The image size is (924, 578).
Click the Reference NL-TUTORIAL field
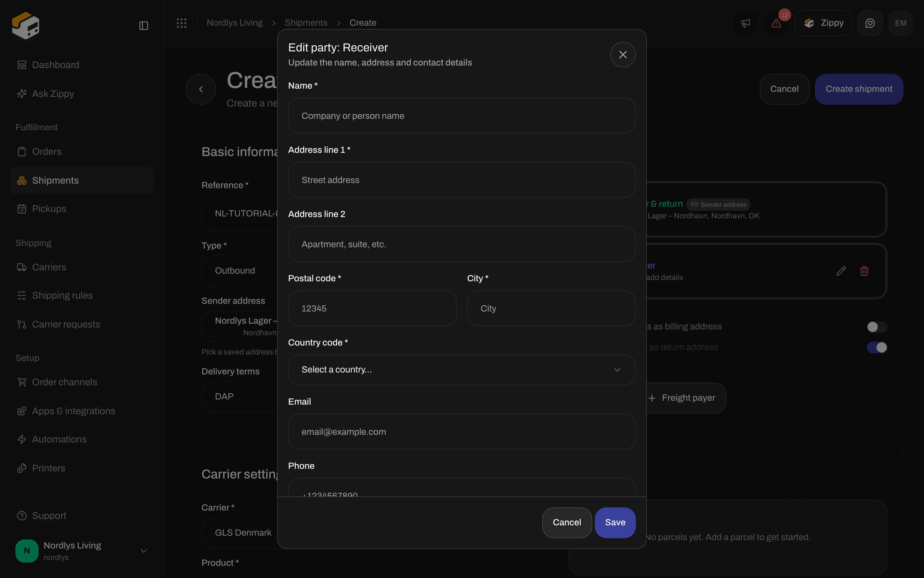click(240, 213)
